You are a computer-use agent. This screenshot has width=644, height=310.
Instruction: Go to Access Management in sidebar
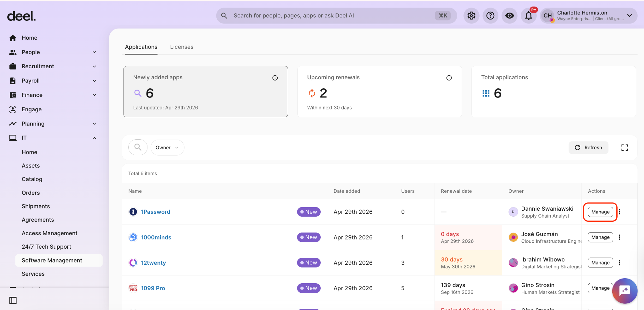tap(49, 233)
